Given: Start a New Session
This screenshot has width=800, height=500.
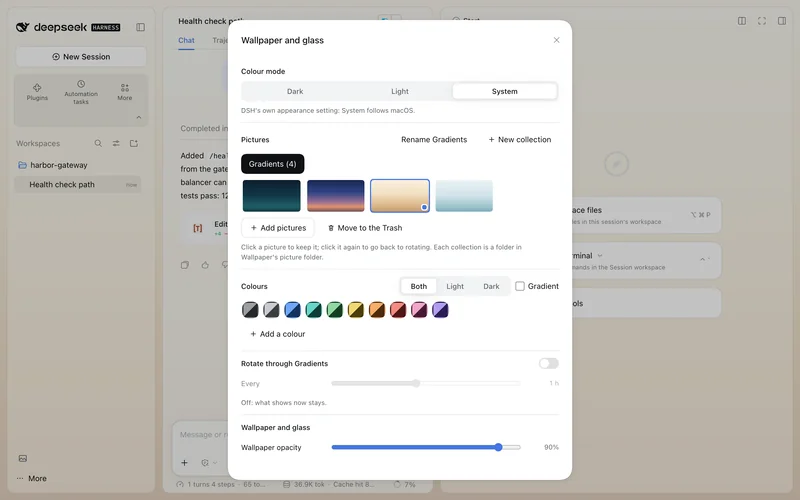Looking at the screenshot, I should pyautogui.click(x=81, y=57).
